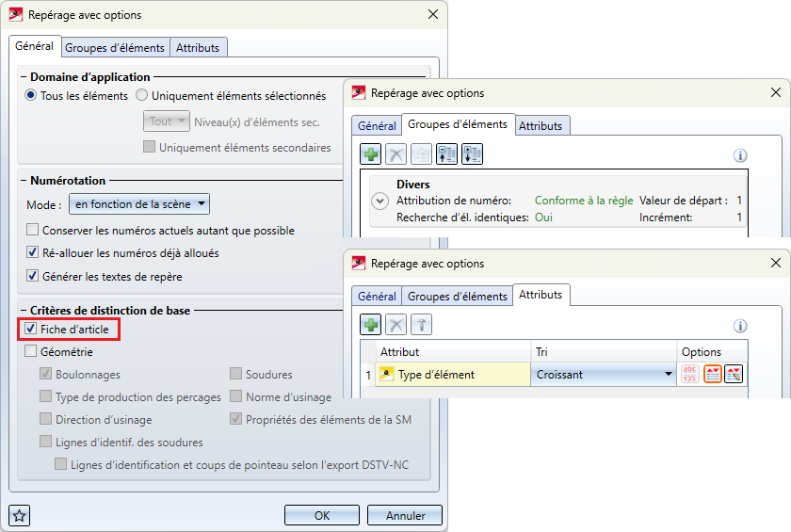The width and height of the screenshot is (791, 532).
Task: Click the Annuler button
Action: tap(405, 515)
